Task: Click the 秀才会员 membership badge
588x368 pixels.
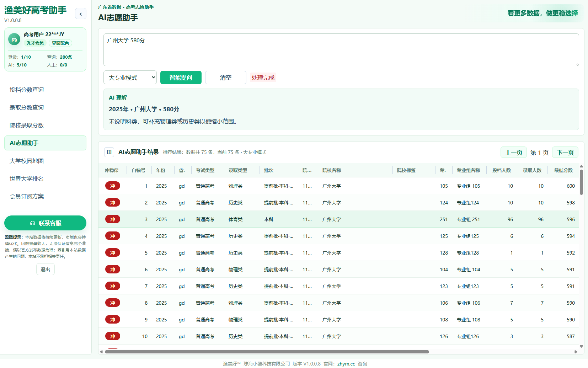Action: point(35,43)
